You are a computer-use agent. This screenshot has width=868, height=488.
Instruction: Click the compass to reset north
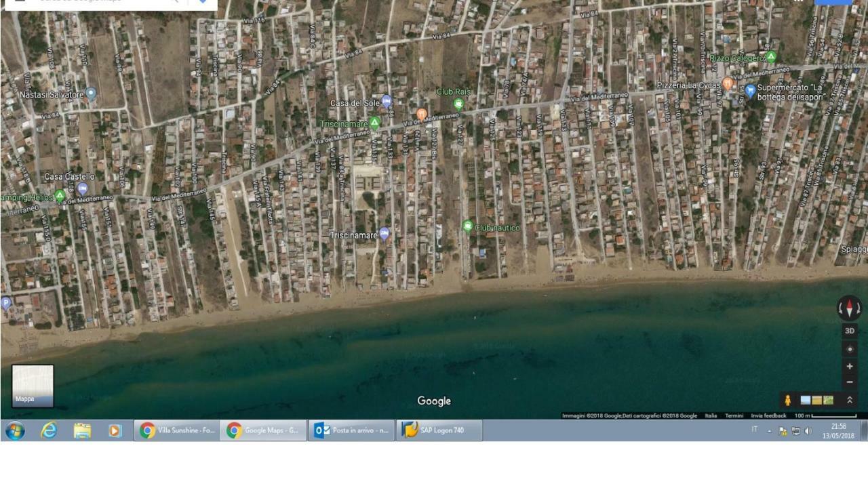(849, 308)
